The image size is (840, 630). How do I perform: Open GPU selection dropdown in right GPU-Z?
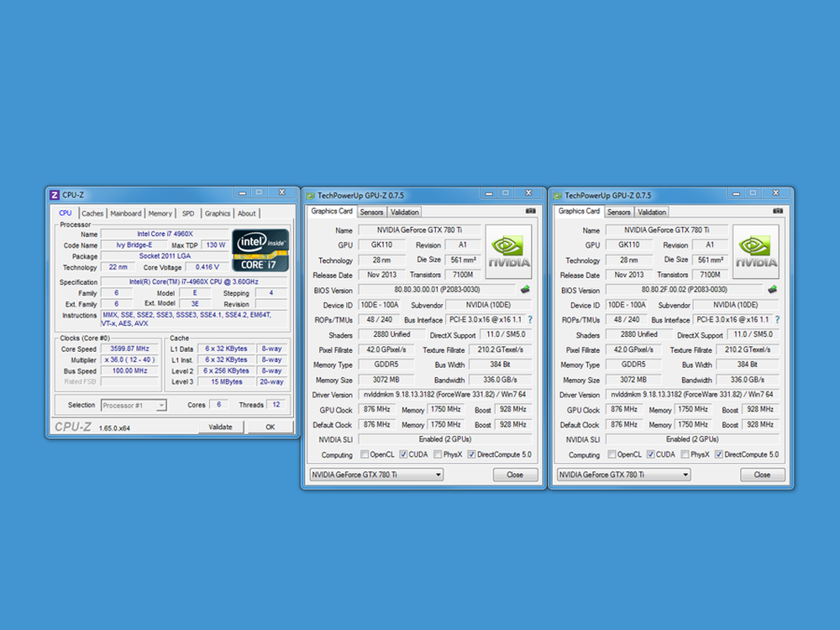click(x=623, y=475)
